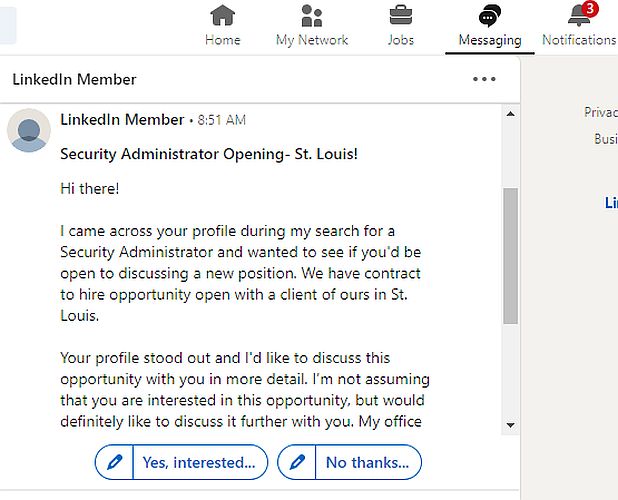The width and height of the screenshot is (618, 500).
Task: Open the three-dot conversation options menu
Action: coord(484,79)
